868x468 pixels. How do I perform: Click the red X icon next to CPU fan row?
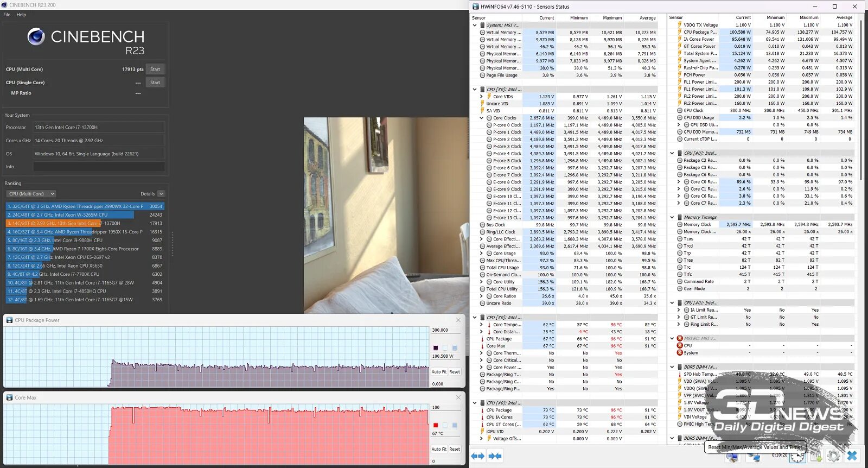tap(680, 345)
